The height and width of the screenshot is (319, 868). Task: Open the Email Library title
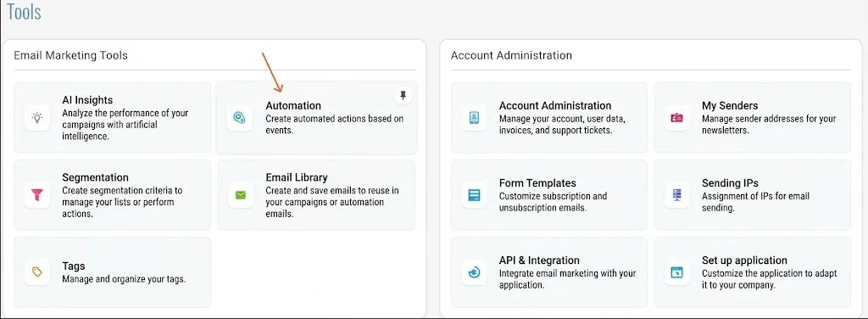(297, 178)
